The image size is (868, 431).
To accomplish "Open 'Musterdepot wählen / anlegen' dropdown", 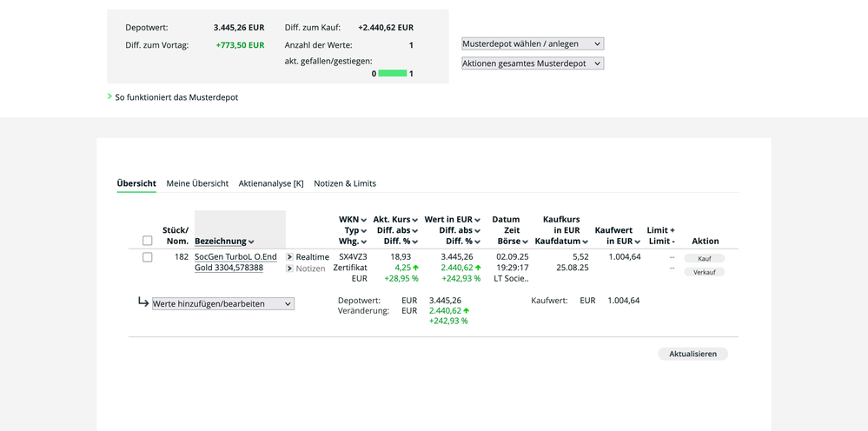I will [532, 43].
